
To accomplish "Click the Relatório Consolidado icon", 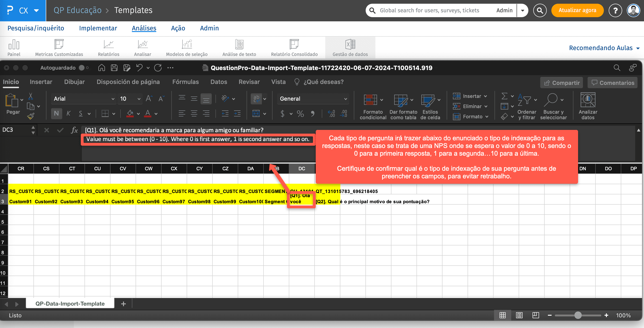I will point(294,45).
